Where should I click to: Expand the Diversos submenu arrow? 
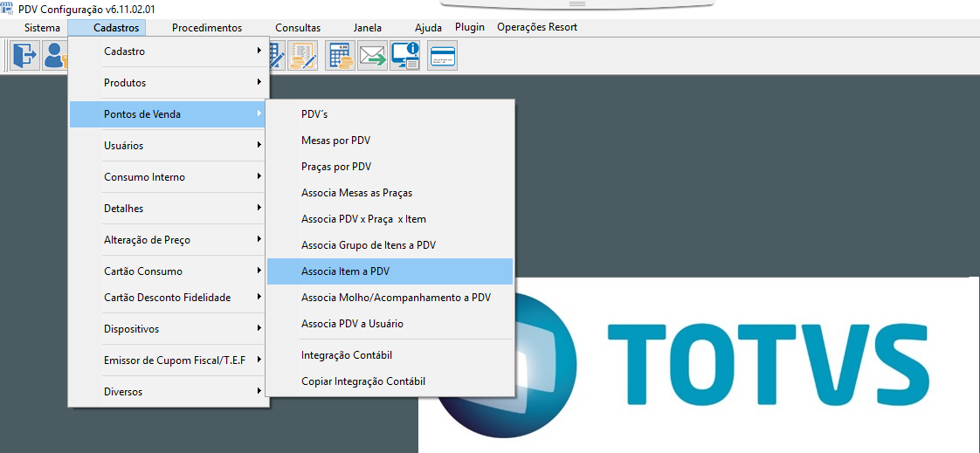pos(259,392)
